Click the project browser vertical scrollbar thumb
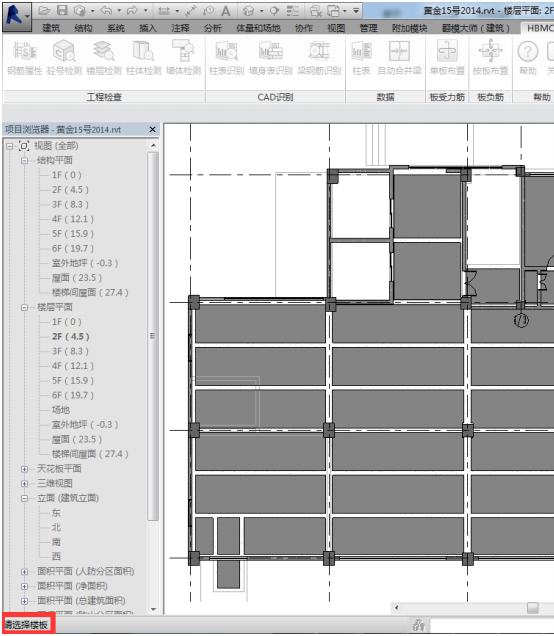This screenshot has height=636, width=554. pyautogui.click(x=152, y=336)
